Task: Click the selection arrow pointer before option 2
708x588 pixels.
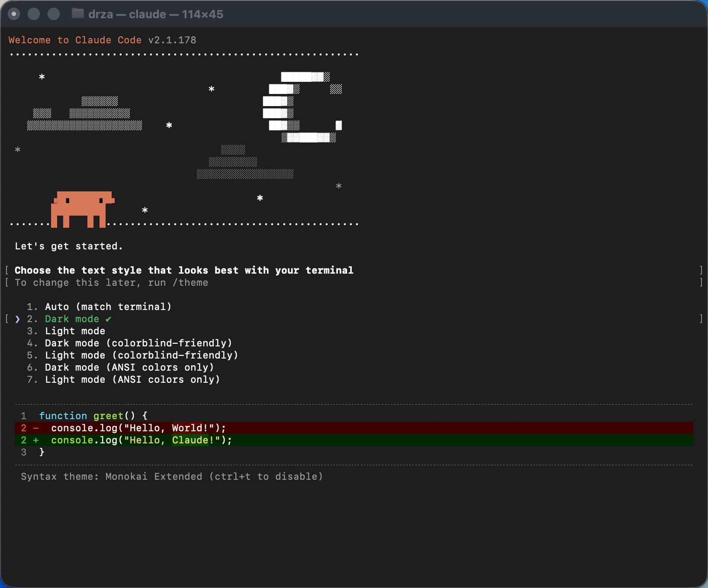Action: [17, 319]
